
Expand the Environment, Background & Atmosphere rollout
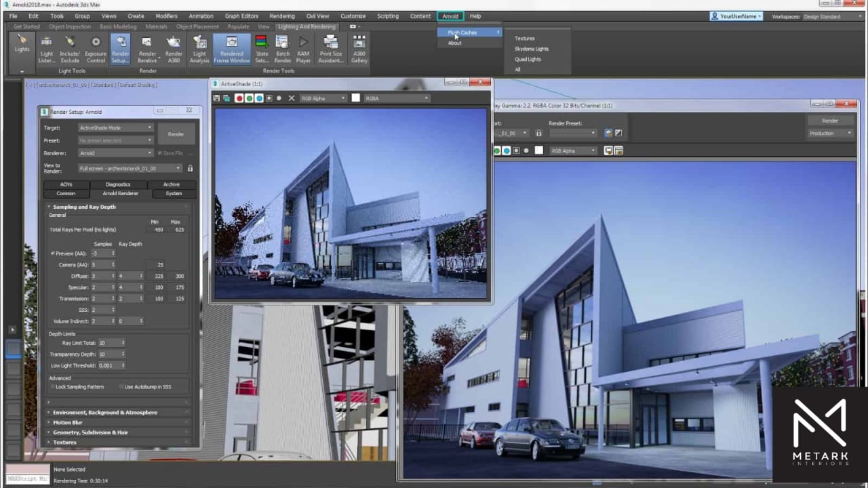pyautogui.click(x=105, y=412)
